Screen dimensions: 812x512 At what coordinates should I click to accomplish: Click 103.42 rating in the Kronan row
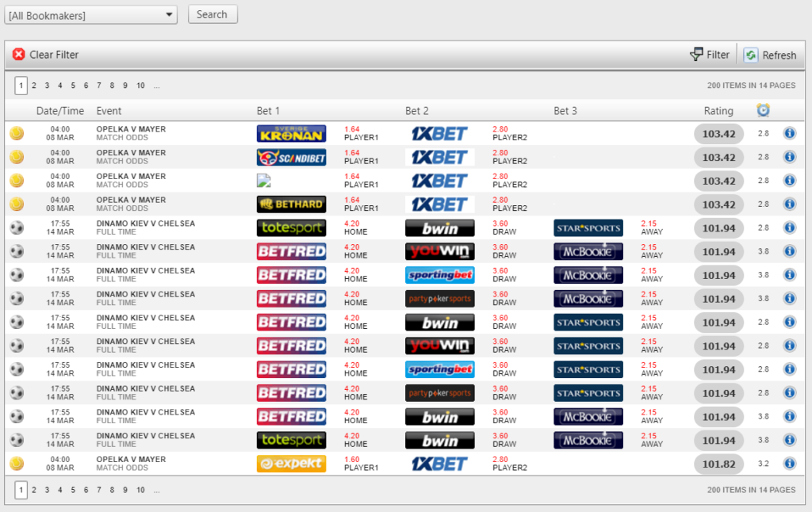coord(718,134)
